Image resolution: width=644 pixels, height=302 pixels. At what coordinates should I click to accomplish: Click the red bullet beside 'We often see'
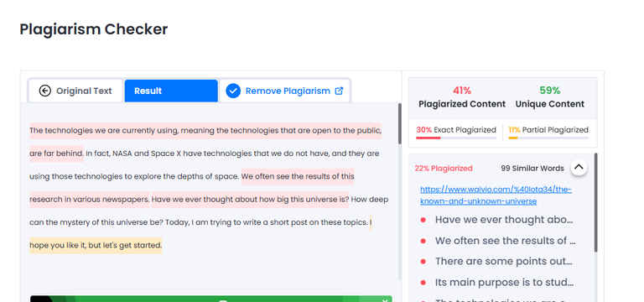(x=423, y=242)
